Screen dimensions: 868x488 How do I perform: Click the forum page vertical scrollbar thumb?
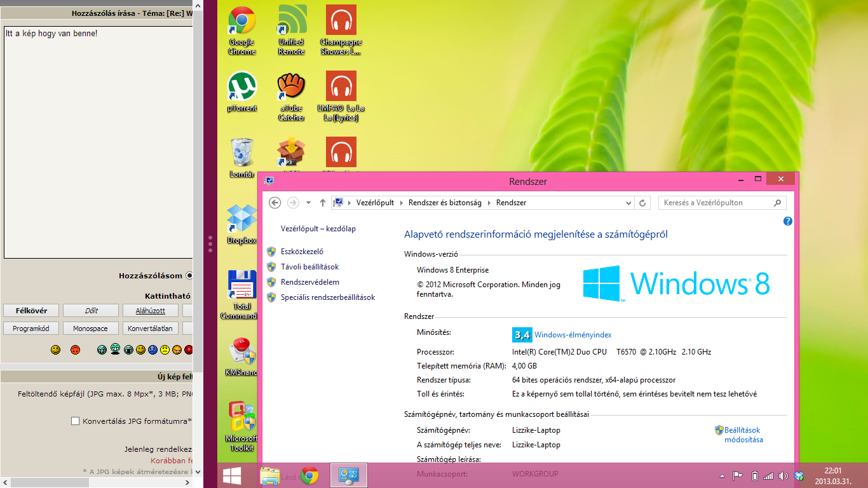[x=198, y=191]
